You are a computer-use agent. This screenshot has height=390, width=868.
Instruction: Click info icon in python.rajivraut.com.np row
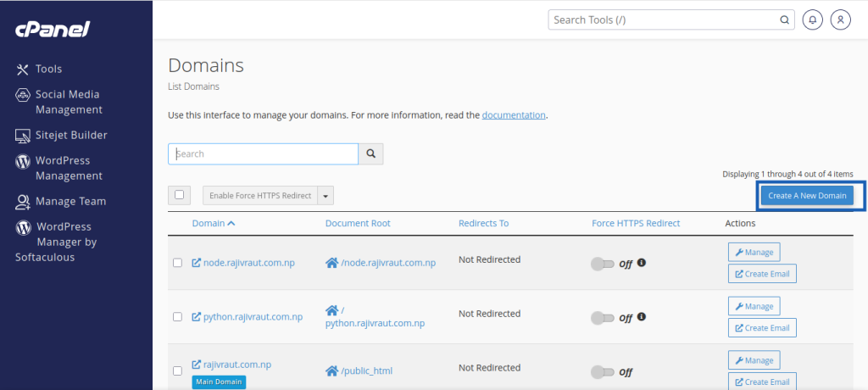(642, 317)
